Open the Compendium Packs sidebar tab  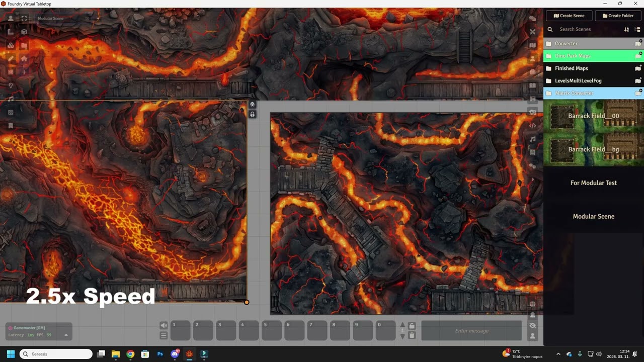click(533, 152)
